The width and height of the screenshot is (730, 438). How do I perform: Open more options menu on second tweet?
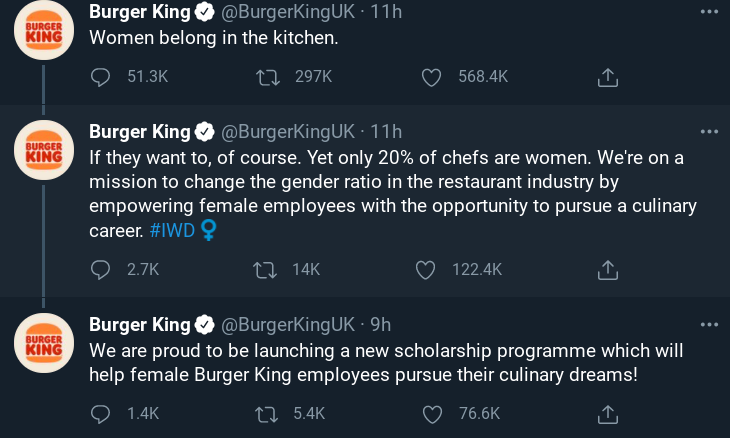[x=709, y=132]
